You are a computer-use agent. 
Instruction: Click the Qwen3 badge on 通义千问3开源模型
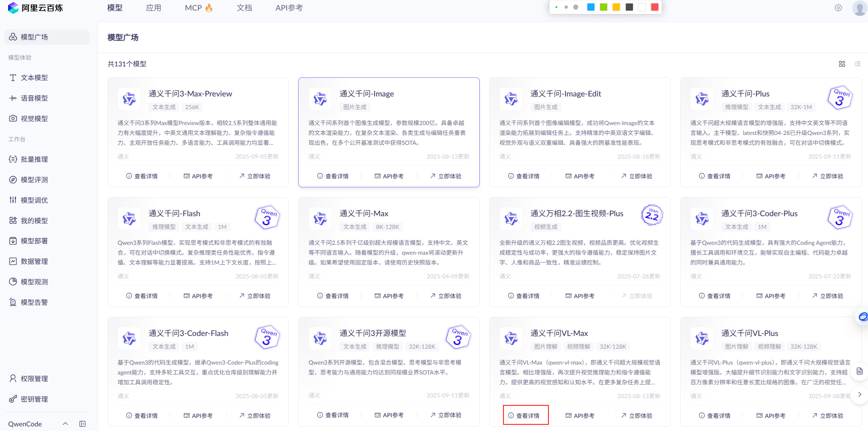pyautogui.click(x=458, y=337)
